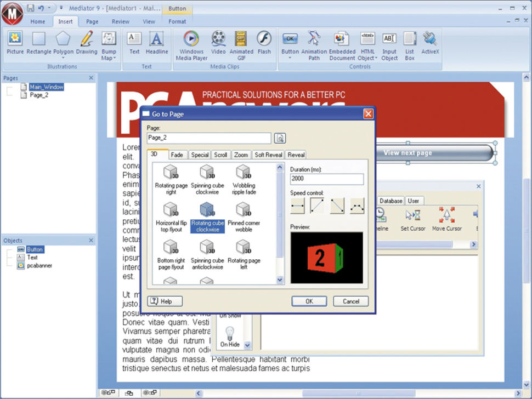
Task: Set curved ease speed control
Action: [357, 206]
